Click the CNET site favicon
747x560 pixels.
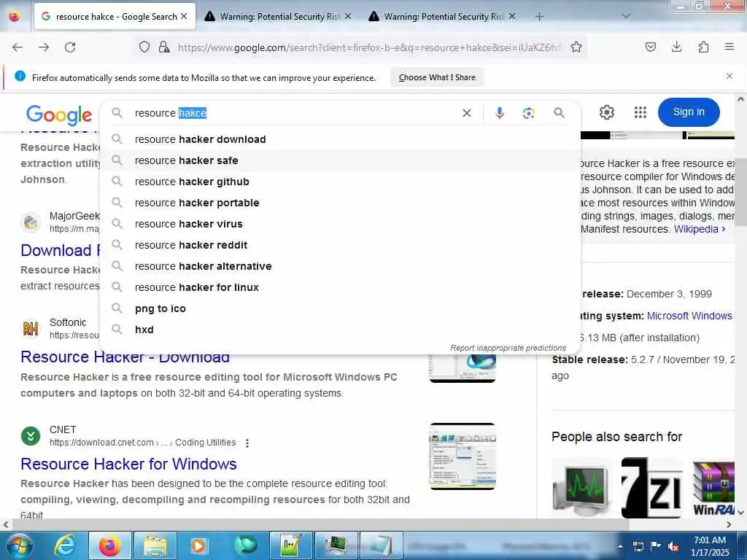[x=31, y=436]
